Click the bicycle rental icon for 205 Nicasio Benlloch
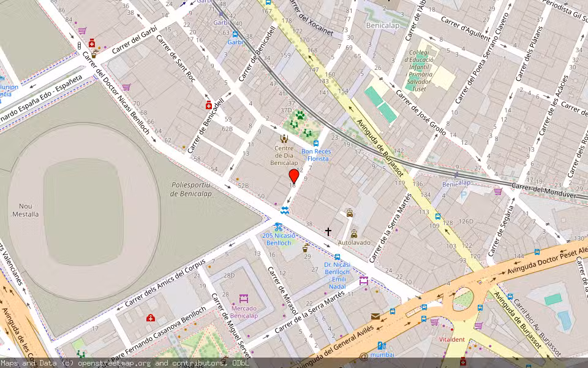 278,227
